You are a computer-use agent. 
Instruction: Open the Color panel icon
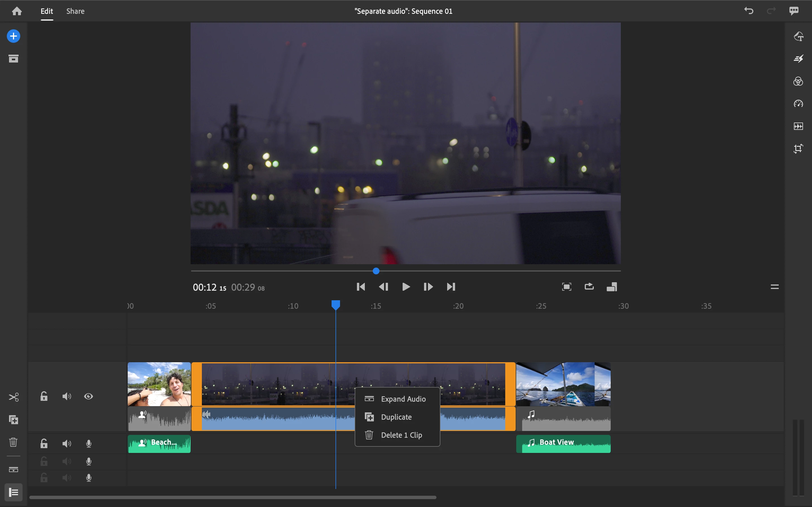point(798,81)
